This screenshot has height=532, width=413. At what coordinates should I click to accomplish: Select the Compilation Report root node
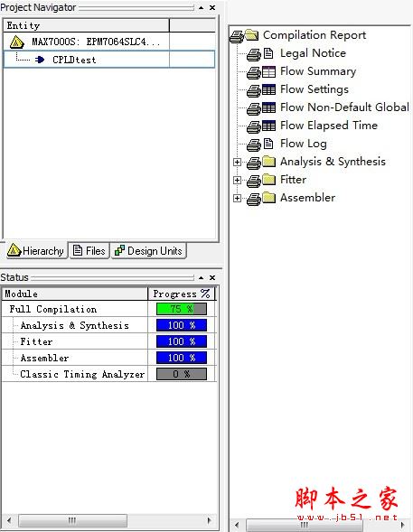(314, 35)
